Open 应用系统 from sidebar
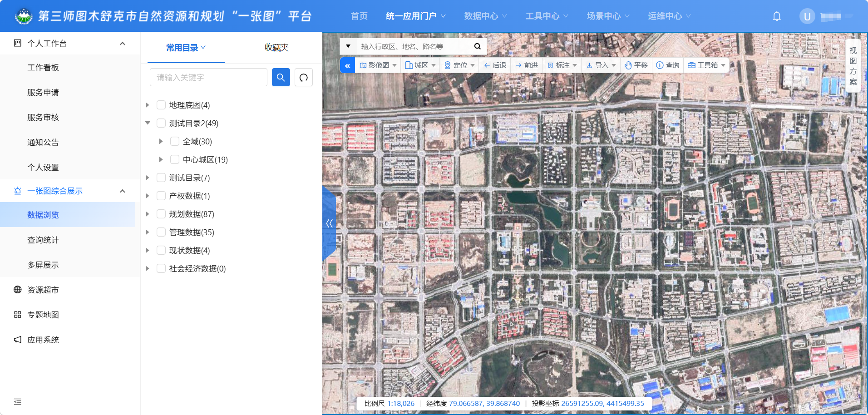Screen dimensions: 868x415 43,340
